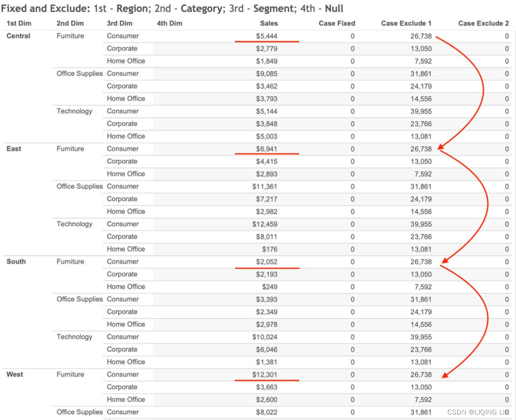This screenshot has width=516, height=420.
Task: Click the $10,024 sales value
Action: [x=264, y=337]
